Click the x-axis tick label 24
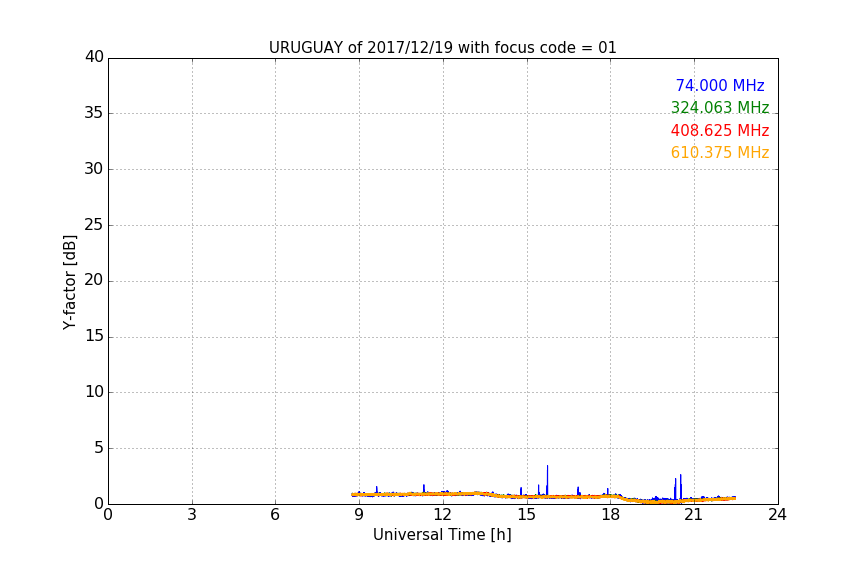Screen dimensions: 864x576 777,515
